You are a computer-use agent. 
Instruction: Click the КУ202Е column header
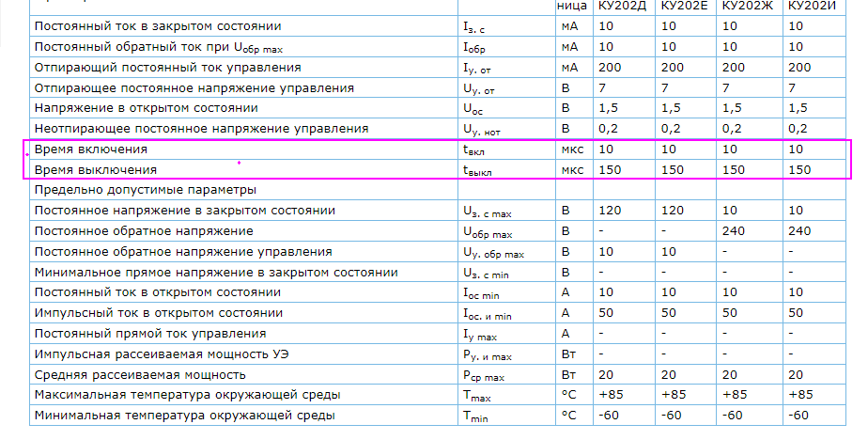[684, 6]
